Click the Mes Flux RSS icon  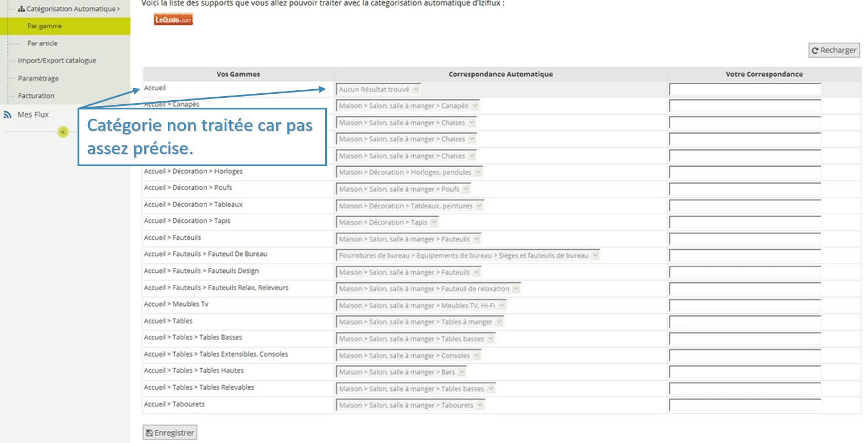pos(8,115)
